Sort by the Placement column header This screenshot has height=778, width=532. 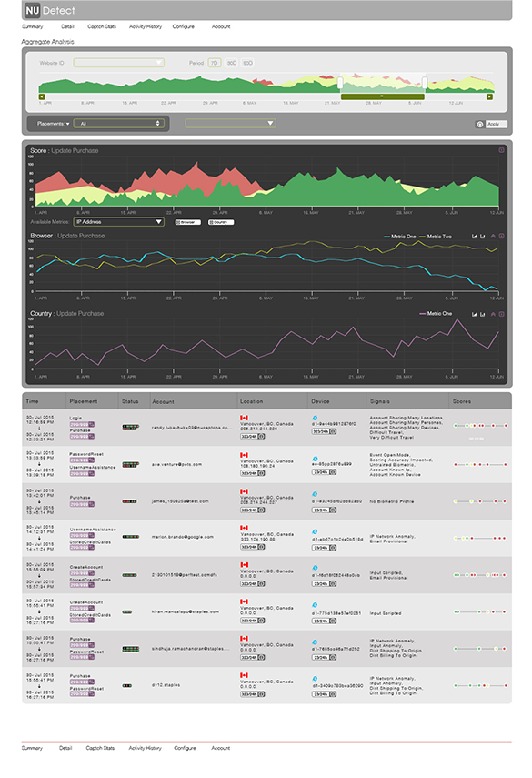84,401
